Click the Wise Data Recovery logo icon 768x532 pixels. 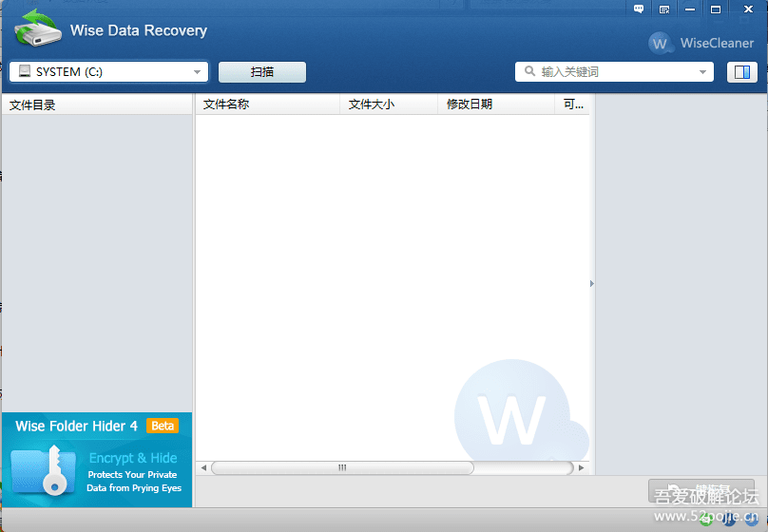38,28
